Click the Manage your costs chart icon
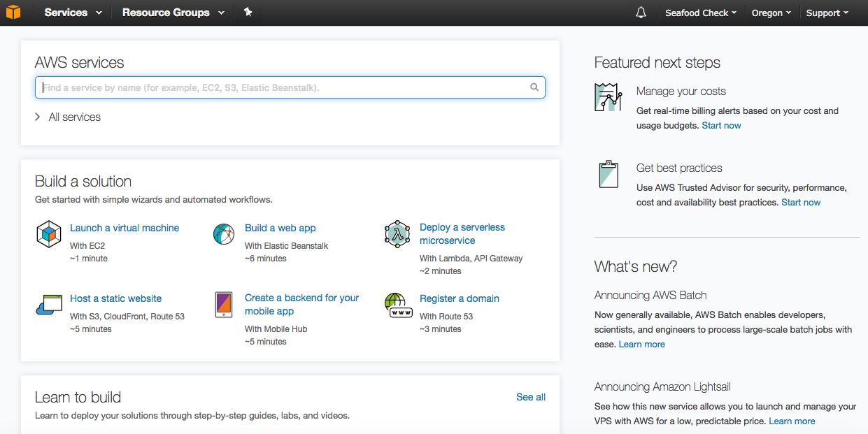 click(x=608, y=96)
